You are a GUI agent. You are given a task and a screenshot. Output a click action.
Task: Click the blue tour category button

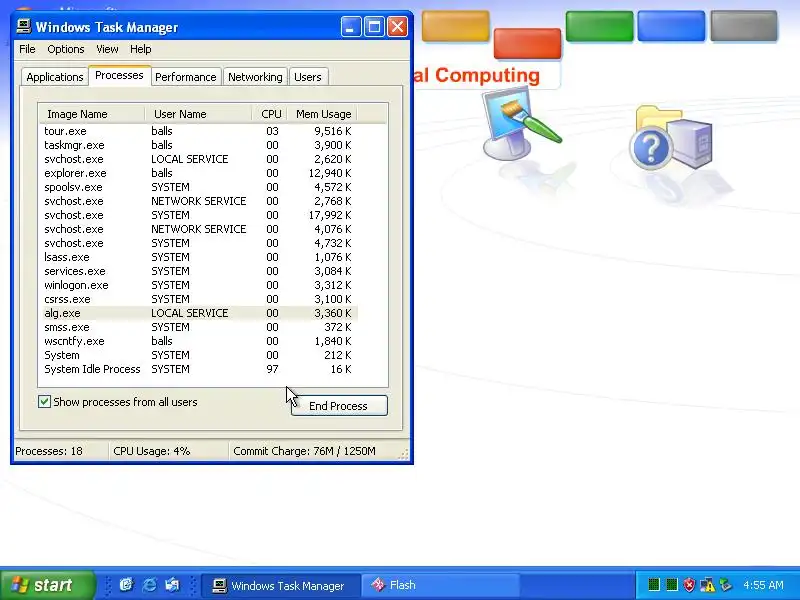coord(671,26)
